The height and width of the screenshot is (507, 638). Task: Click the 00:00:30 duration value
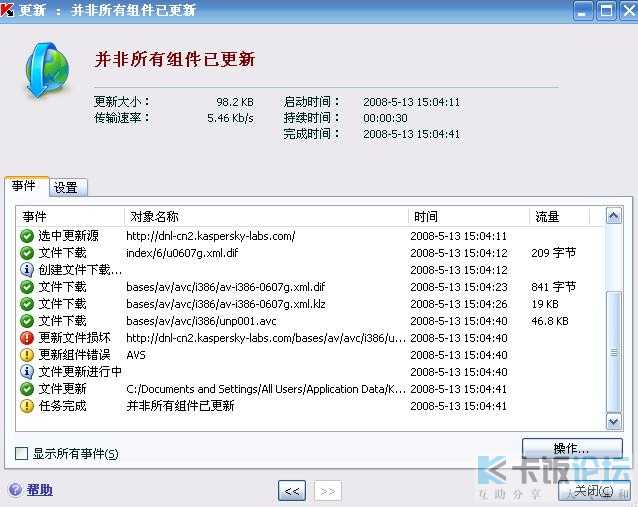point(385,118)
